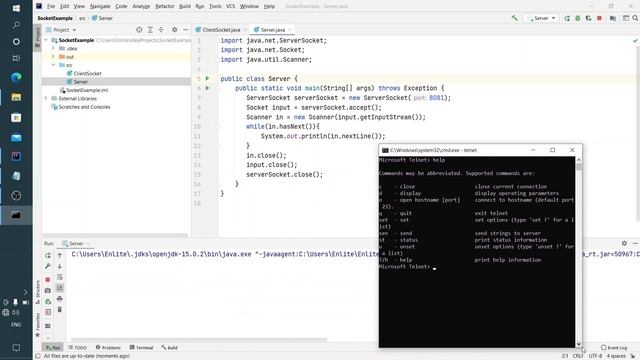
Task: Clear All with the trash icon
Action: point(60,310)
